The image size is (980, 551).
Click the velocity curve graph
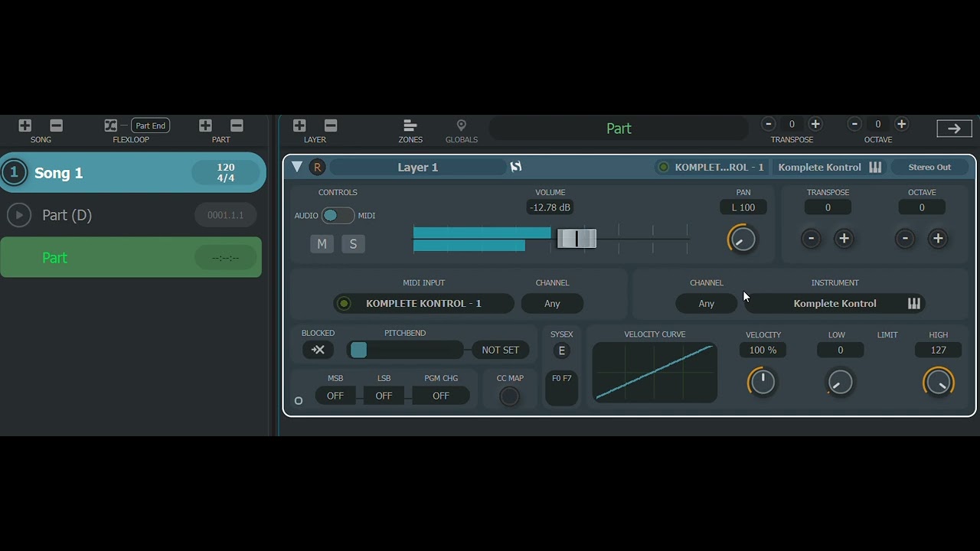(x=655, y=373)
